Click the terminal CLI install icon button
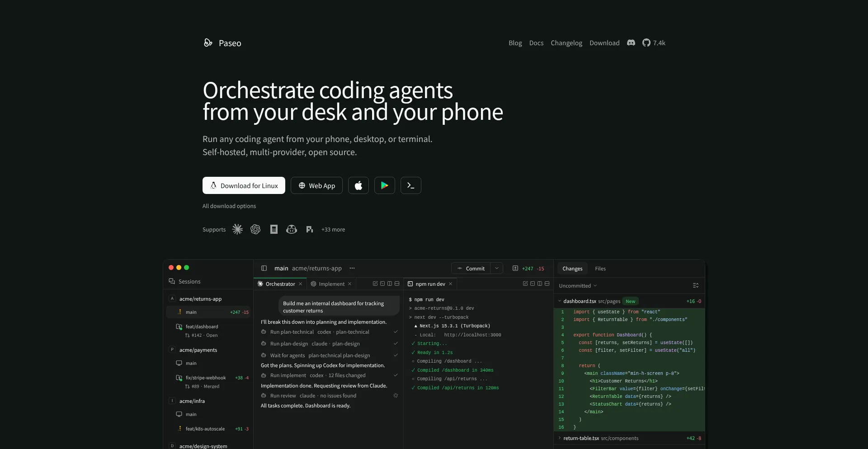The width and height of the screenshot is (868, 449). (411, 185)
